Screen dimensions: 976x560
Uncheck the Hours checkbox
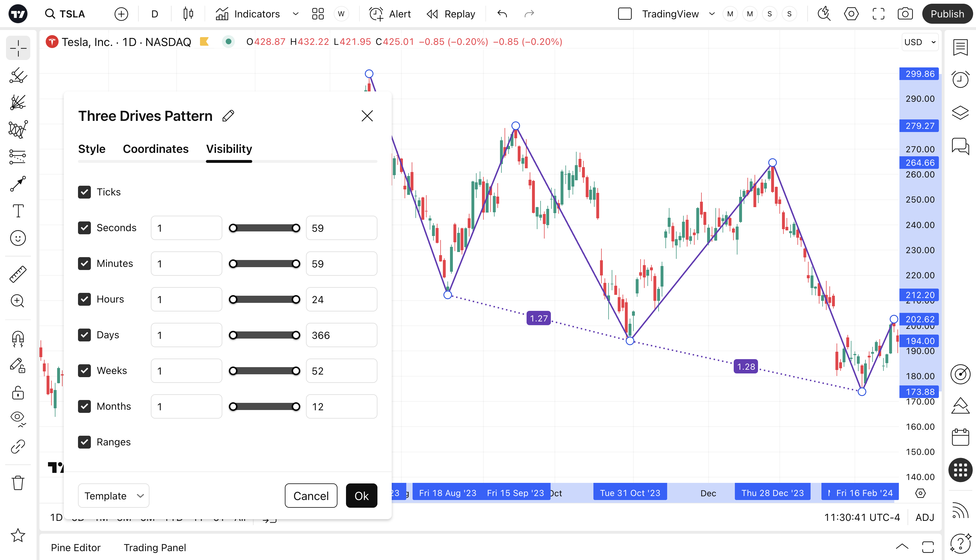84,299
